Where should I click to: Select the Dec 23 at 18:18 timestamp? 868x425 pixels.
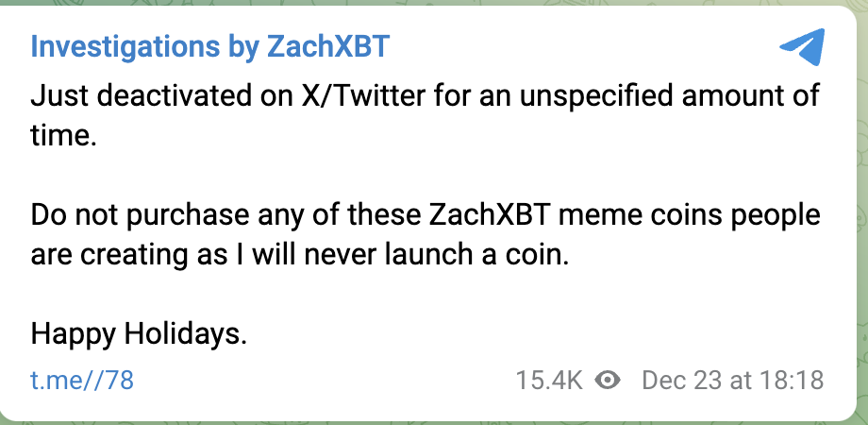tap(733, 381)
